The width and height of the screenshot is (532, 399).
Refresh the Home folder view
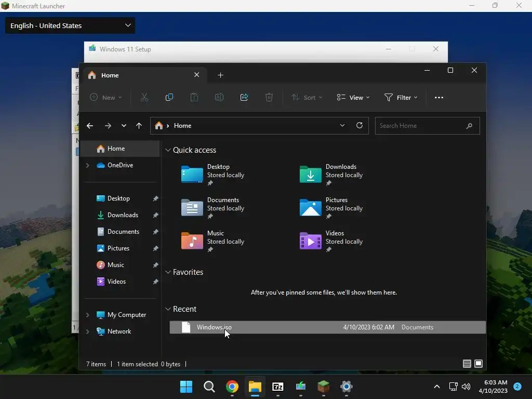360,125
